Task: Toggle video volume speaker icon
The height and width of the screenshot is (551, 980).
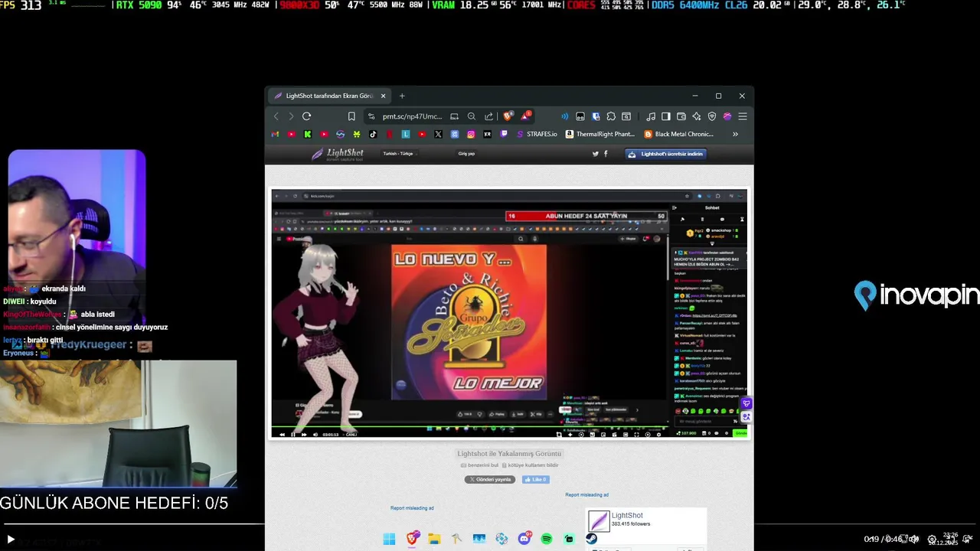Action: [913, 540]
